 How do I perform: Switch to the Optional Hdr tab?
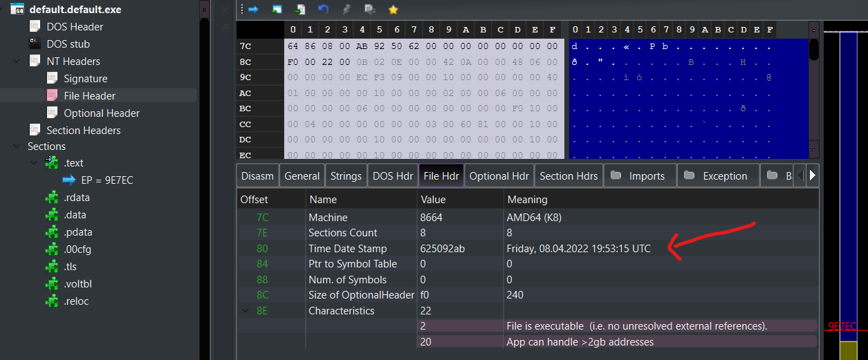point(498,176)
